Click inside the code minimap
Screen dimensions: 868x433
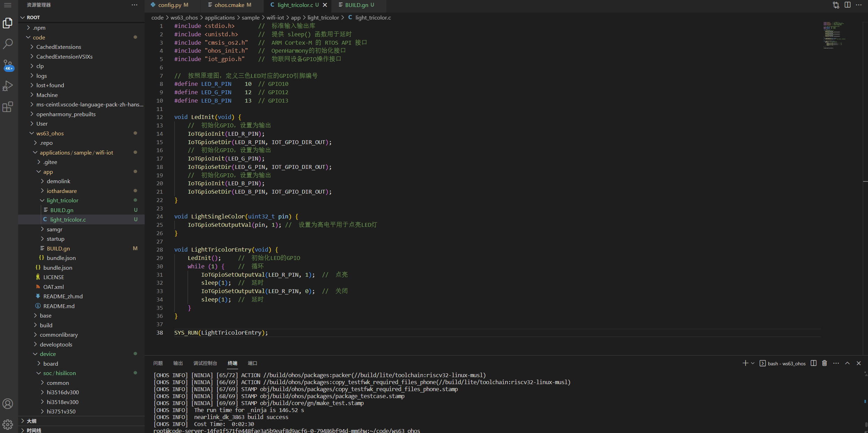coord(835,35)
